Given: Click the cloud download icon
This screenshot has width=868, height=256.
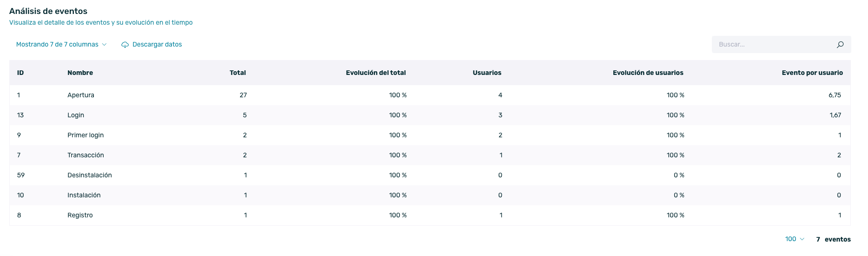Looking at the screenshot, I should coord(125,45).
